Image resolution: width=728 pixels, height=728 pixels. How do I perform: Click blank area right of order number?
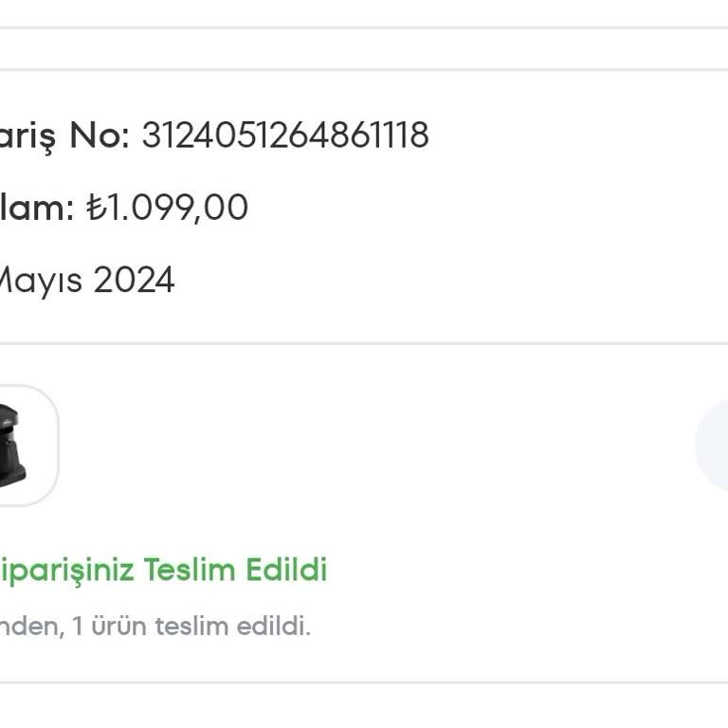[575, 136]
